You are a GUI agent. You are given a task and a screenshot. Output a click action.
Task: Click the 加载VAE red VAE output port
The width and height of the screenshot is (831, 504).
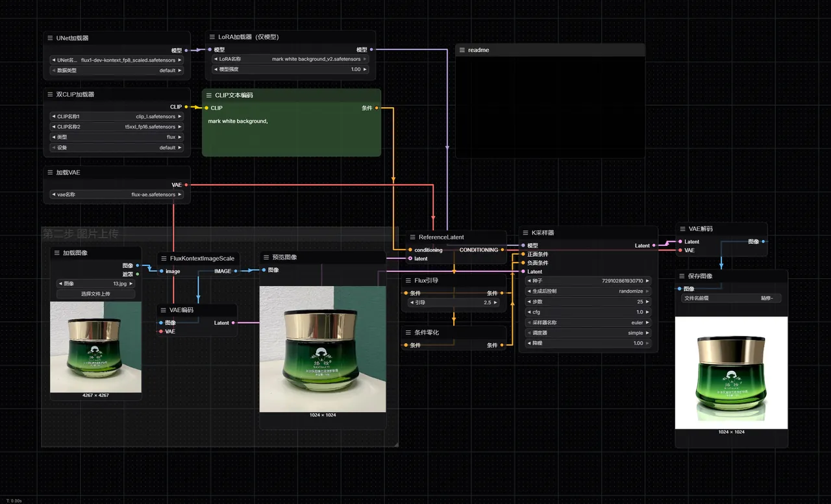[186, 185]
